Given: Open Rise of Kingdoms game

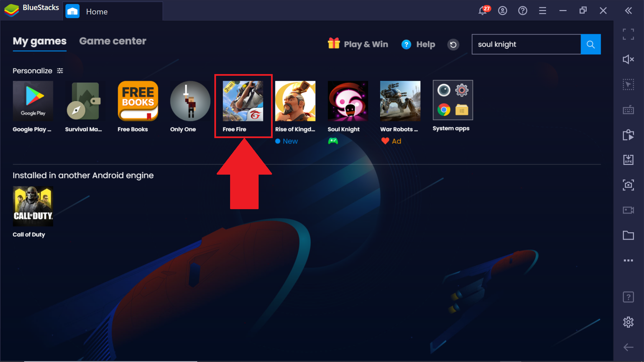Looking at the screenshot, I should [x=294, y=100].
